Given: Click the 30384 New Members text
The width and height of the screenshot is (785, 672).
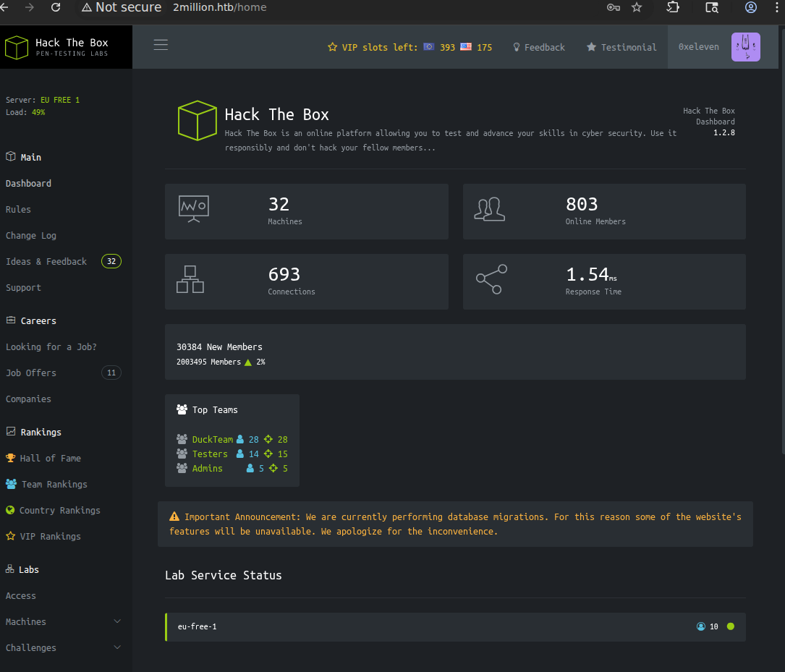Looking at the screenshot, I should point(219,346).
